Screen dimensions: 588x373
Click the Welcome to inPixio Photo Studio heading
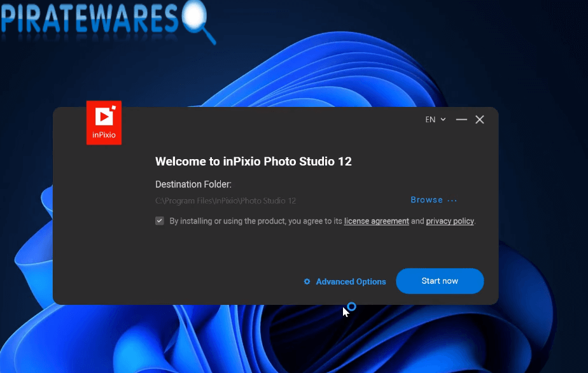(x=253, y=161)
